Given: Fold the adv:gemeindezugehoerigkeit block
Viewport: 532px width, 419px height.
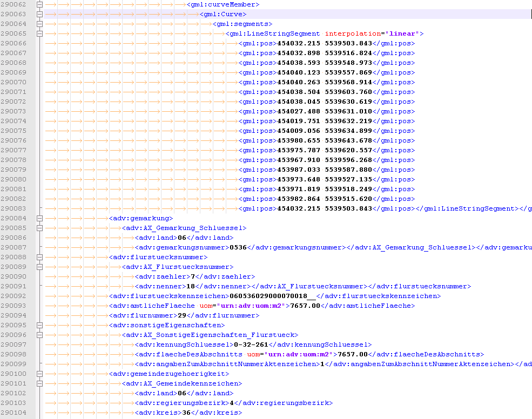Looking at the screenshot, I should 39,374.
